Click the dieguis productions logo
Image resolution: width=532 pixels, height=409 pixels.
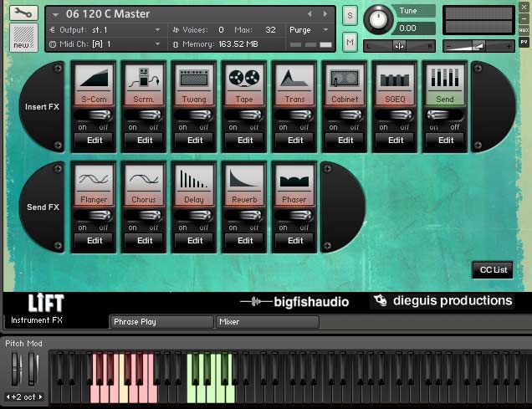coord(442,300)
